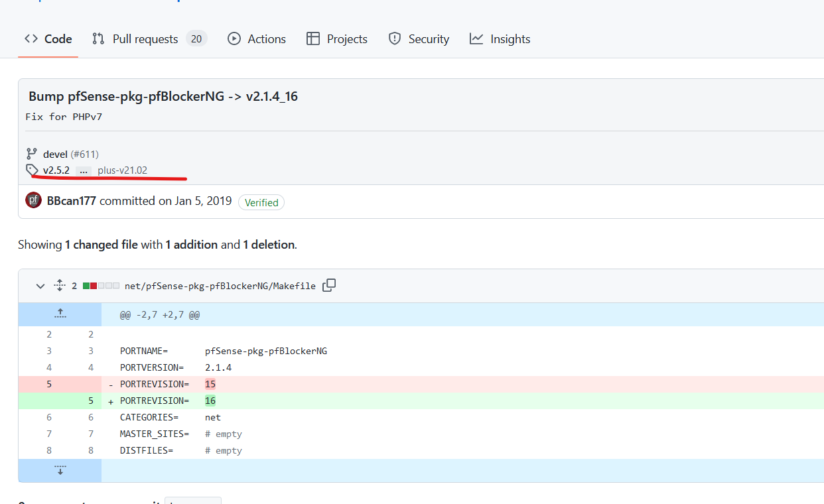Open the Security tab
The image size is (824, 504).
(419, 39)
